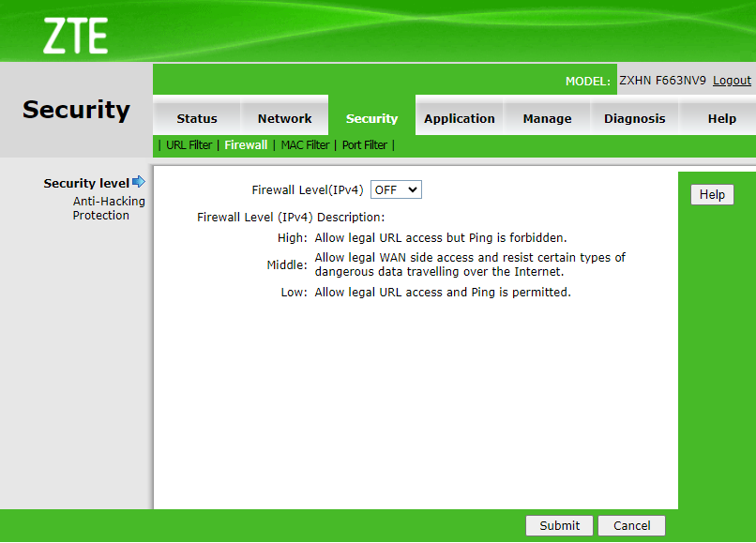This screenshot has width=756, height=543.
Task: Open the Manage tab
Action: click(x=547, y=118)
